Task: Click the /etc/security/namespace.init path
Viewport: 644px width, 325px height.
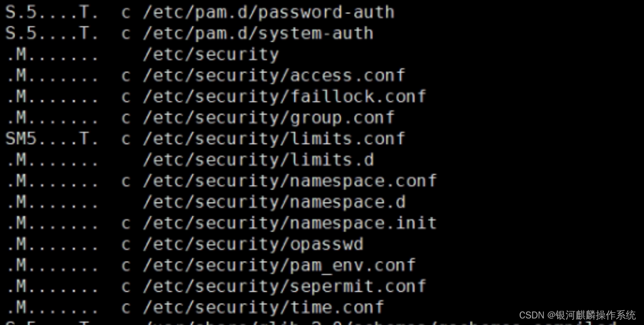Action: [290, 223]
